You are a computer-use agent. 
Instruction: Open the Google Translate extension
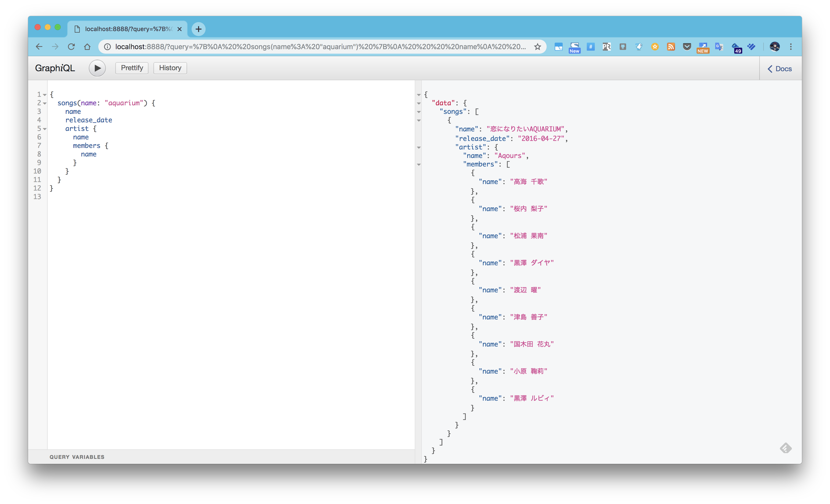click(x=719, y=47)
